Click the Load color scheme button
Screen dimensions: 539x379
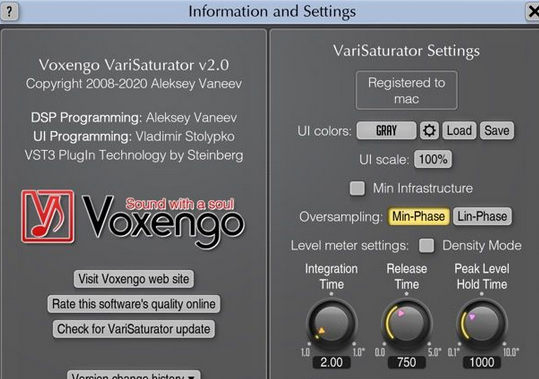pyautogui.click(x=459, y=131)
